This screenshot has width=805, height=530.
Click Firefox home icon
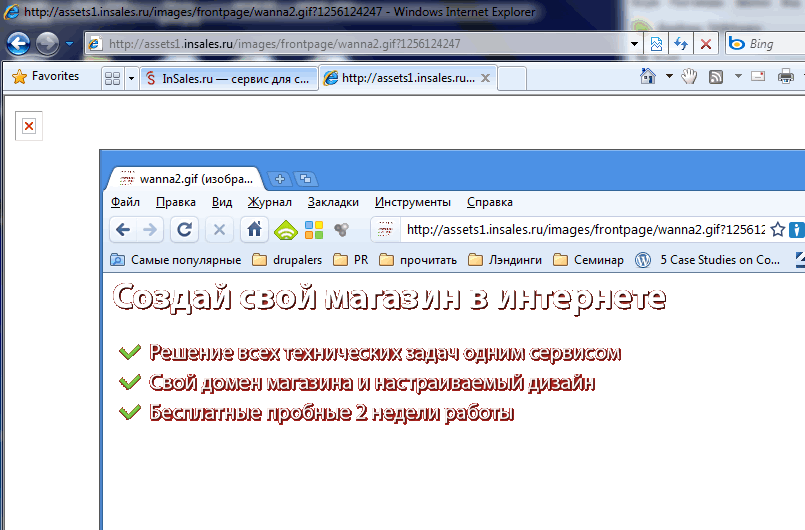point(254,230)
